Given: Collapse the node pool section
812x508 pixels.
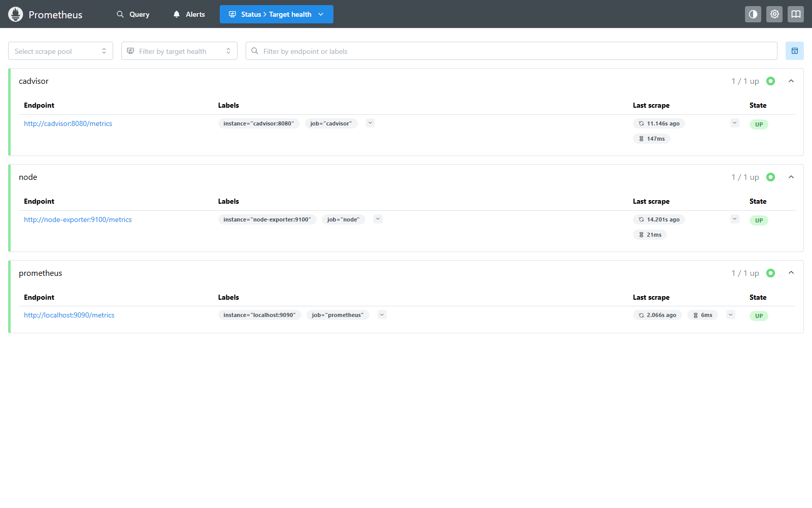Looking at the screenshot, I should click(791, 177).
